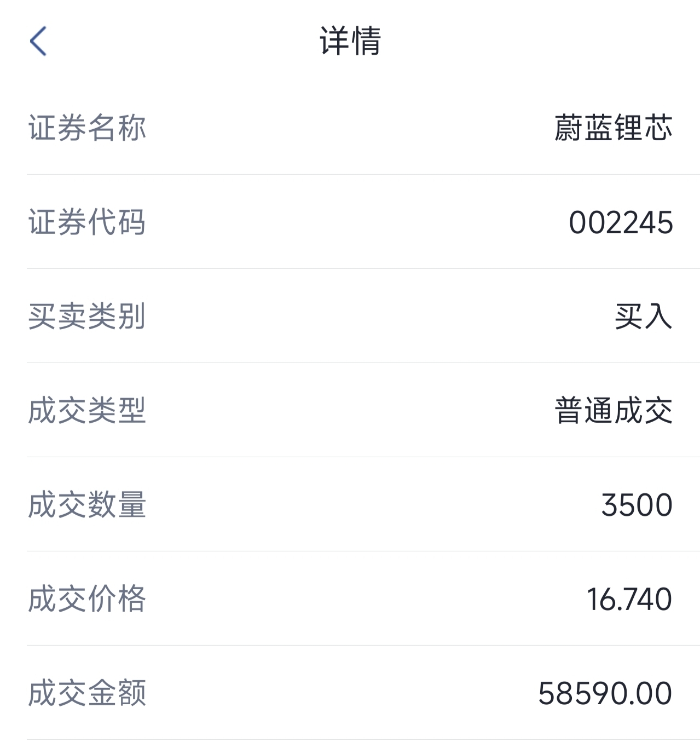Click the 详情 page title
Viewport: 700px width, 742px height.
(350, 41)
